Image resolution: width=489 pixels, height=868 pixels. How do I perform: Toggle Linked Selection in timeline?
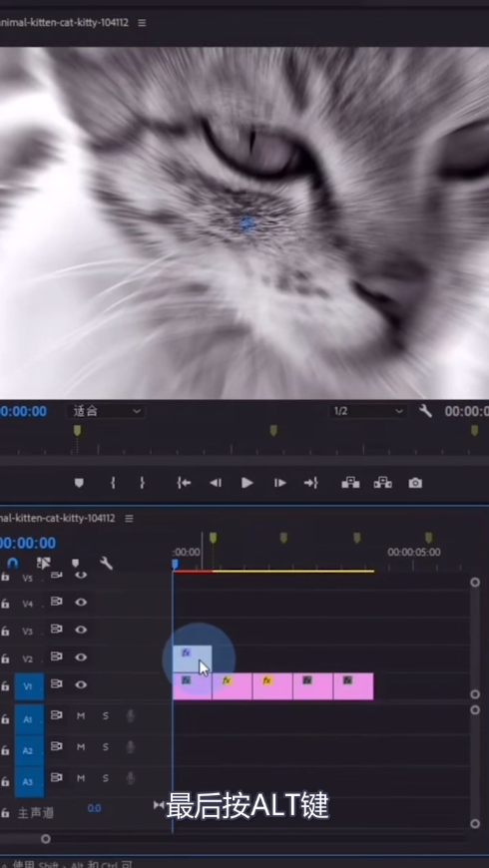pyautogui.click(x=43, y=563)
